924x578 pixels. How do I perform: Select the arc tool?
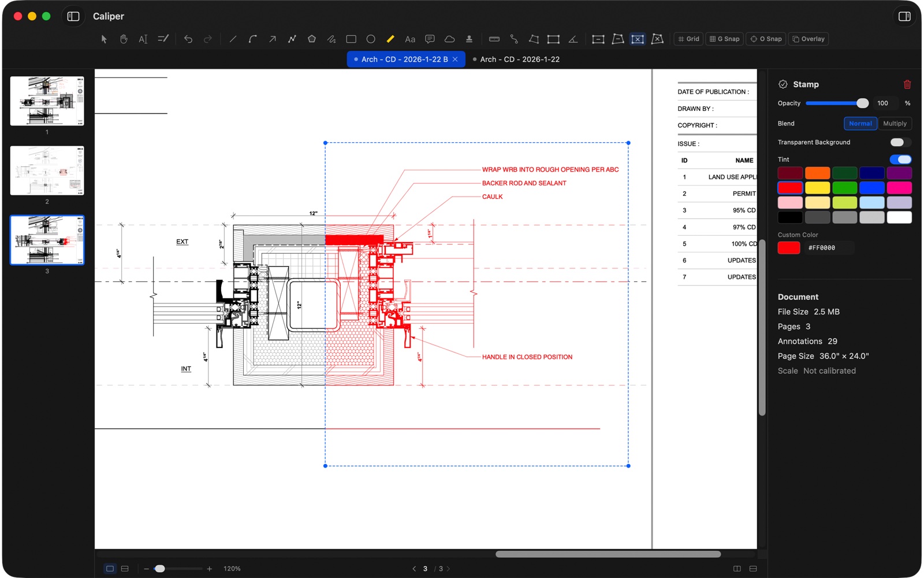coord(252,39)
